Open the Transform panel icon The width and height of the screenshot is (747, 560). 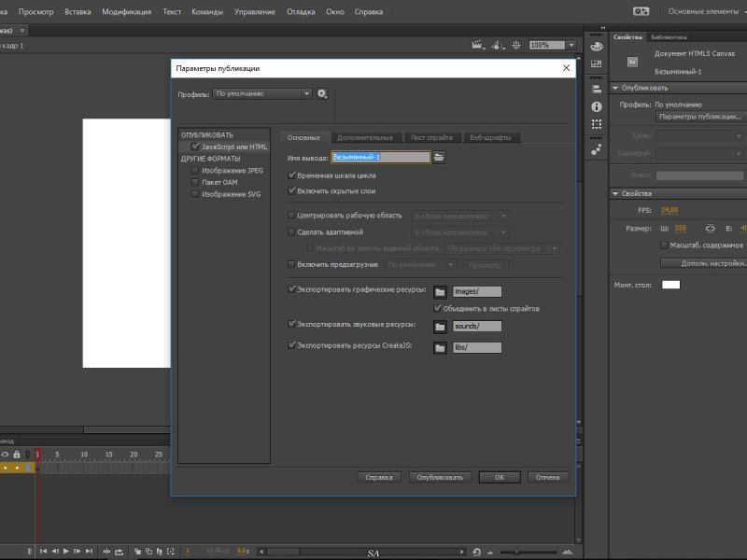597,124
